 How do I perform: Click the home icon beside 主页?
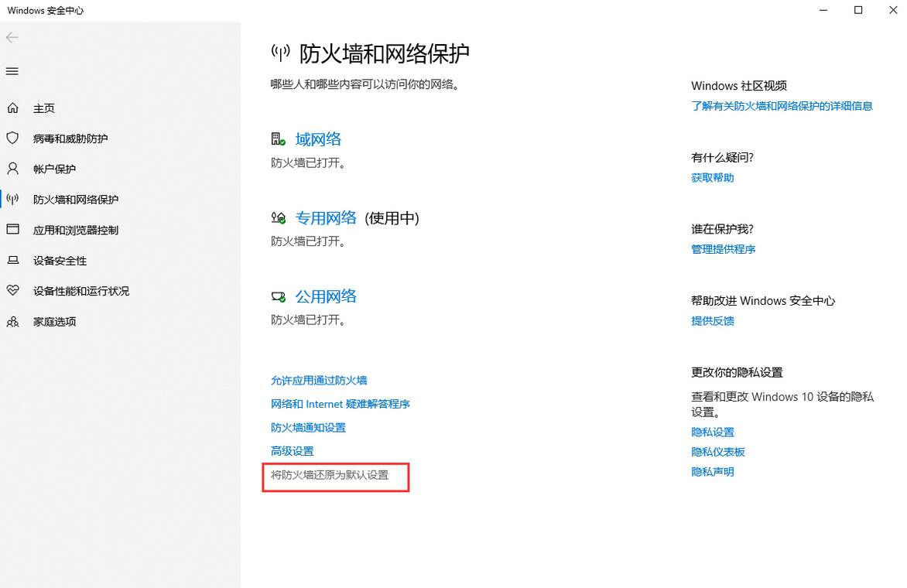[12, 108]
